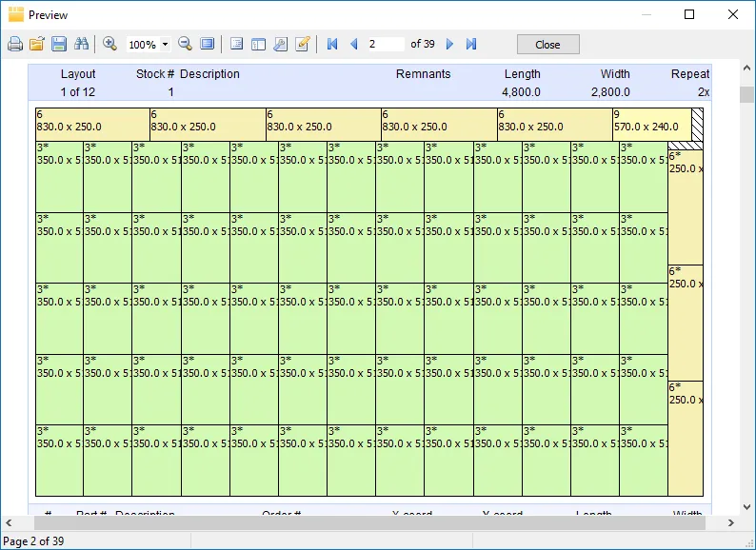
Task: Click the 570.0 x 240.0 part in layout
Action: (650, 124)
